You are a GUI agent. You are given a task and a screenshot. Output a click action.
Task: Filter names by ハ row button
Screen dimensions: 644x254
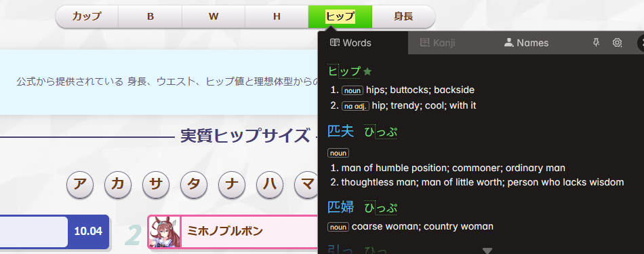pos(270,185)
